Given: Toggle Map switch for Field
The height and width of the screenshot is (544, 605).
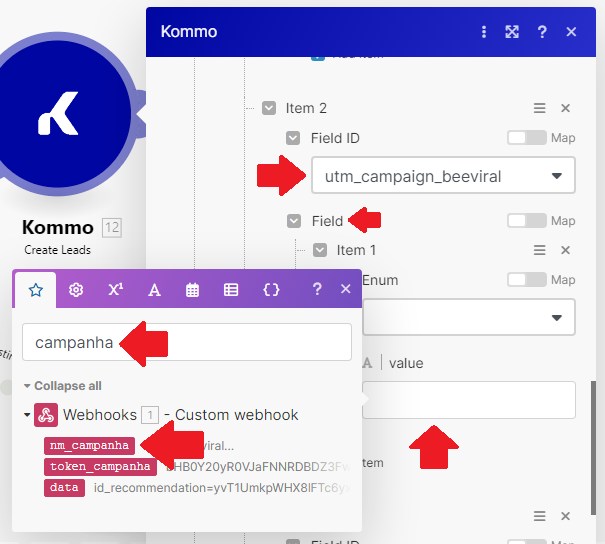Looking at the screenshot, I should (527, 221).
